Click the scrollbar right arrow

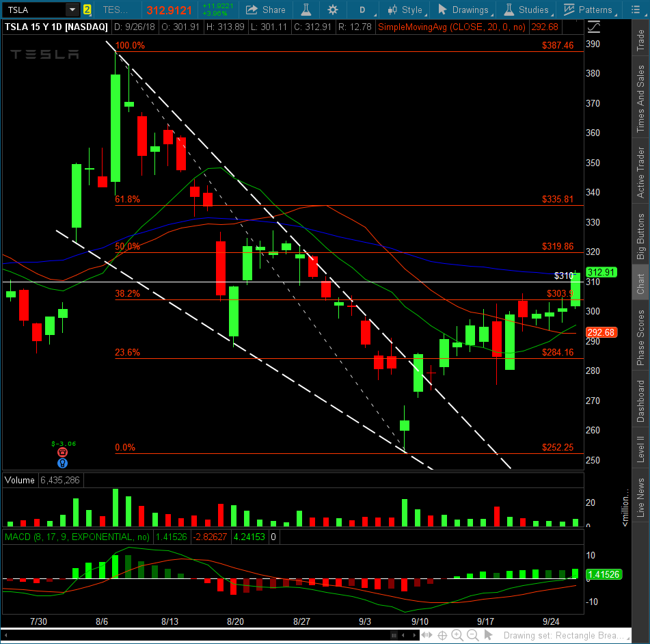[x=414, y=635]
